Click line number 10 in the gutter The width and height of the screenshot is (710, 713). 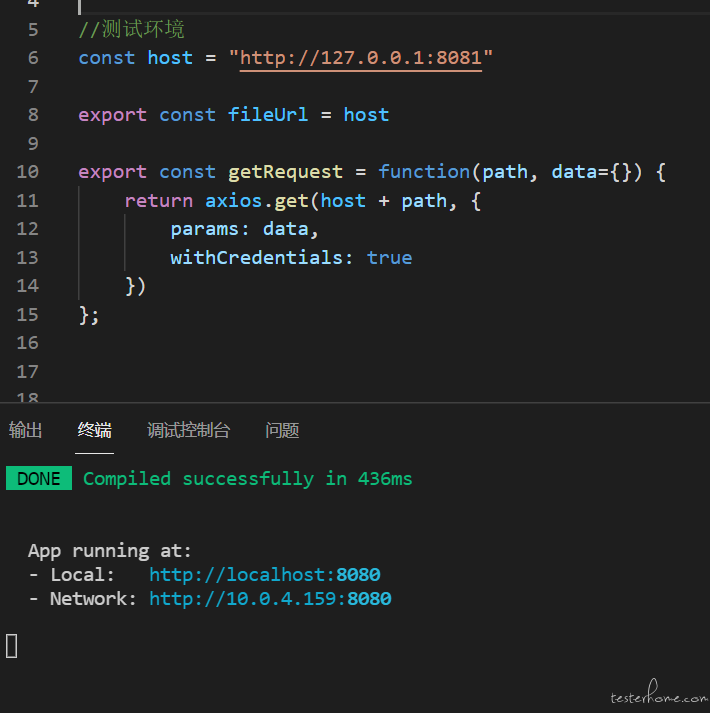click(x=28, y=172)
